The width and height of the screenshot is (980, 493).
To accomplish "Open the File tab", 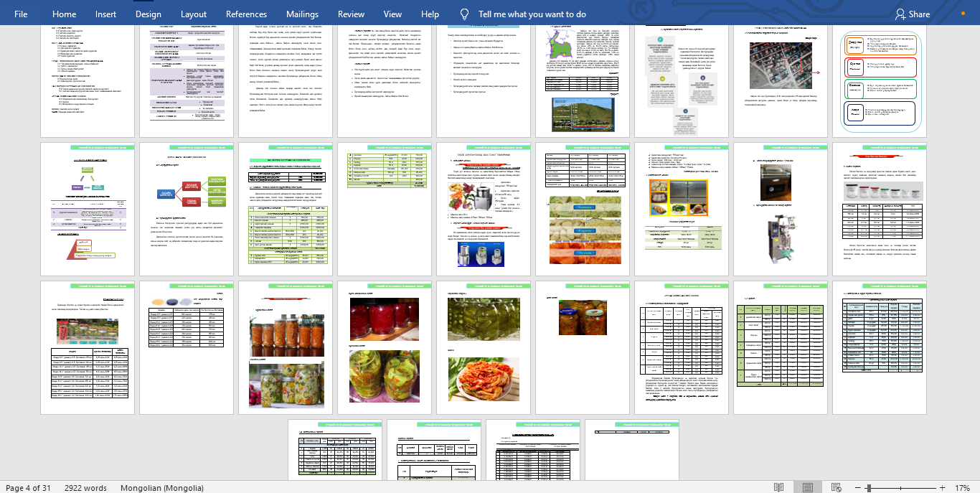I will tap(21, 14).
